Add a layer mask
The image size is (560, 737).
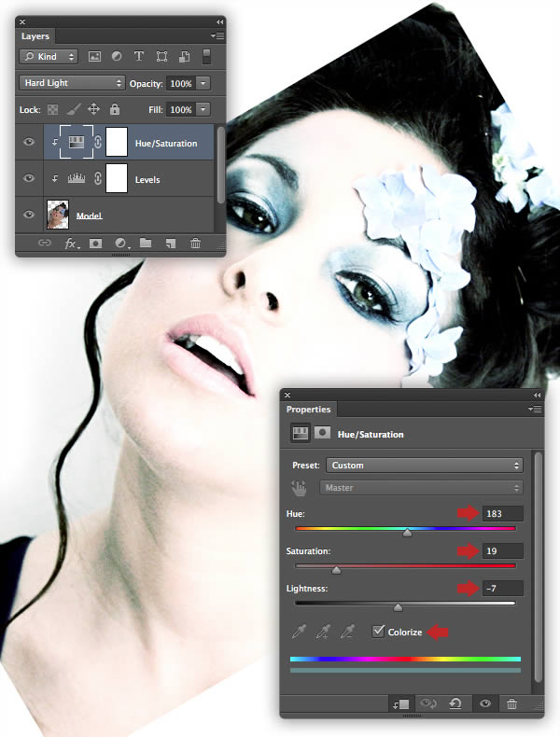95,243
